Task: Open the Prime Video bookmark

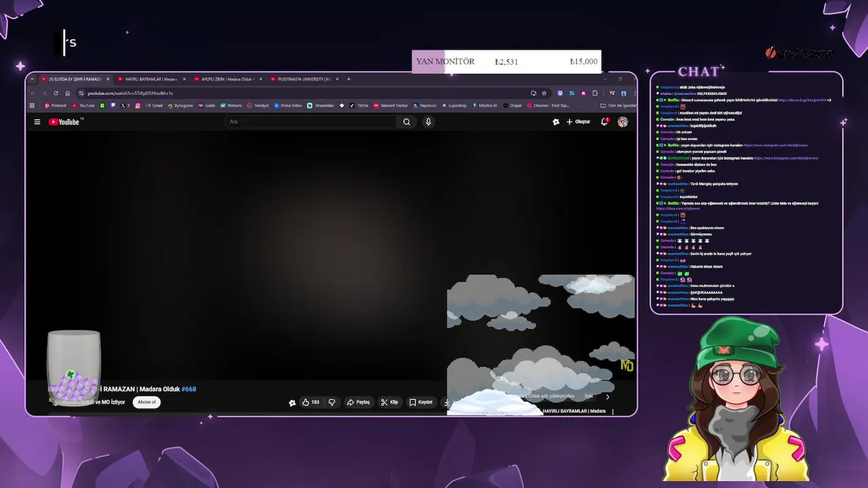Action: click(288, 105)
